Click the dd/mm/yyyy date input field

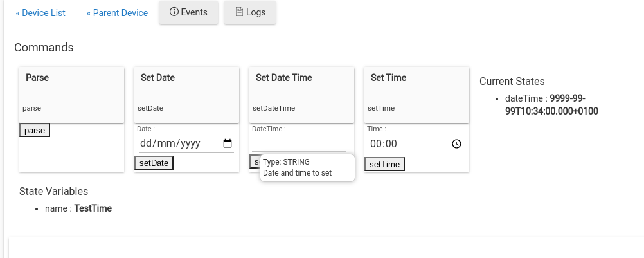186,143
